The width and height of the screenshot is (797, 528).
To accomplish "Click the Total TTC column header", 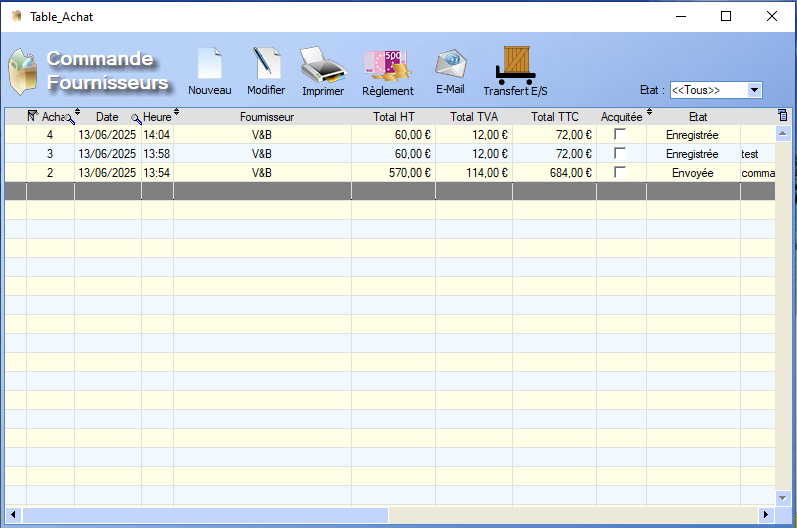I will point(554,117).
